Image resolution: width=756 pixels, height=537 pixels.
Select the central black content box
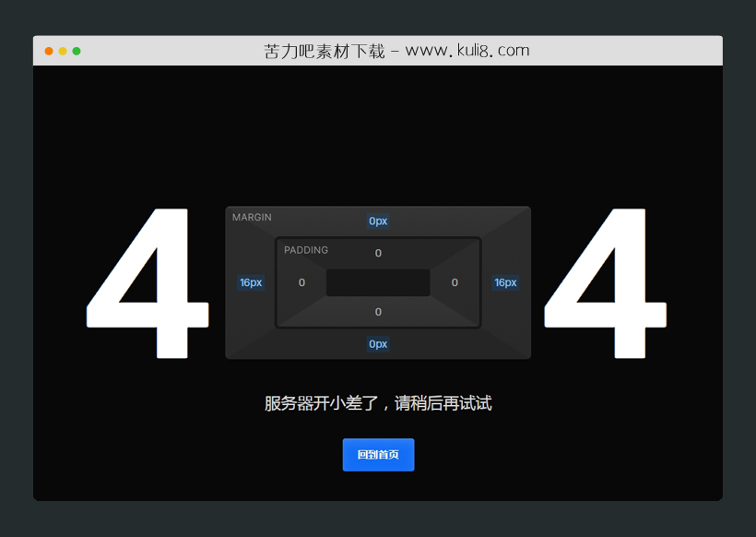pos(377,282)
